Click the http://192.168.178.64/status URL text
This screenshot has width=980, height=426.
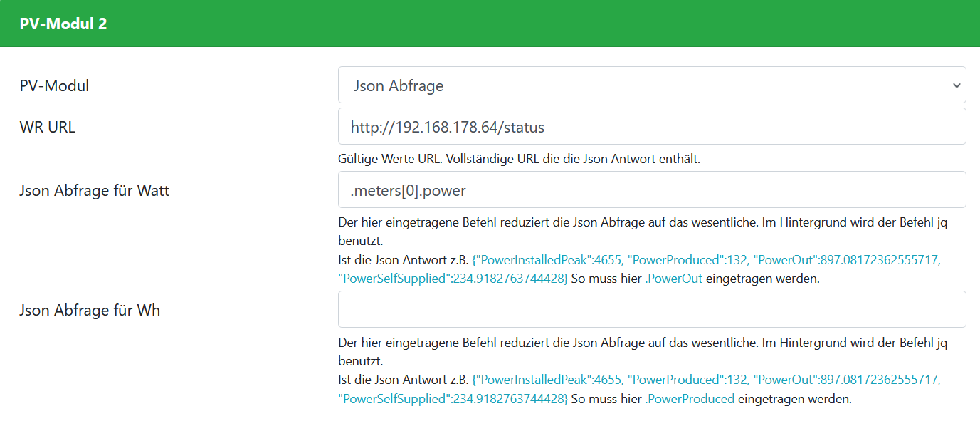pyautogui.click(x=447, y=128)
